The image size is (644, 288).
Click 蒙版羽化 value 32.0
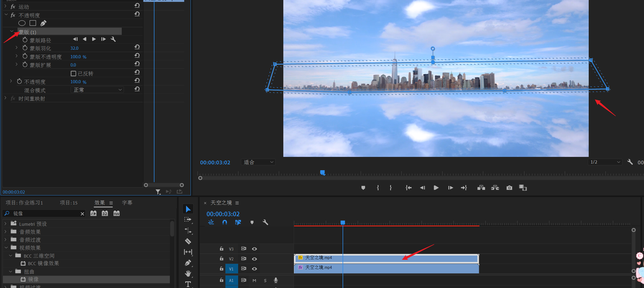[74, 48]
